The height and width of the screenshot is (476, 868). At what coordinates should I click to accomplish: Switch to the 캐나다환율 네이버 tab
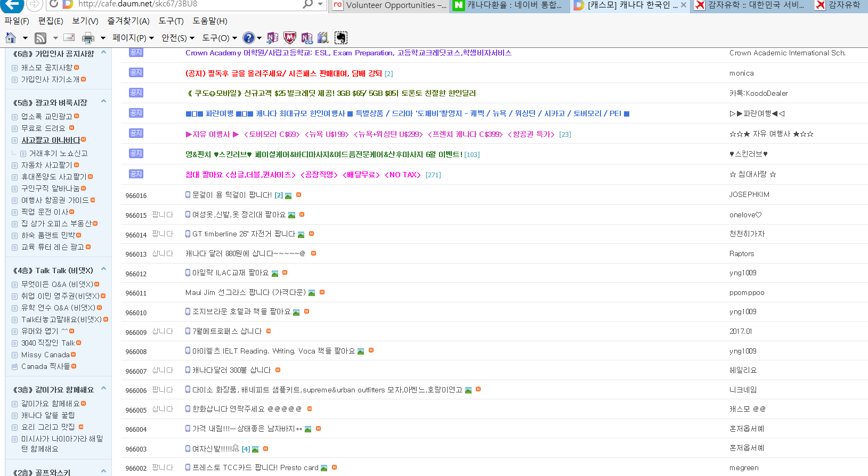coord(509,5)
